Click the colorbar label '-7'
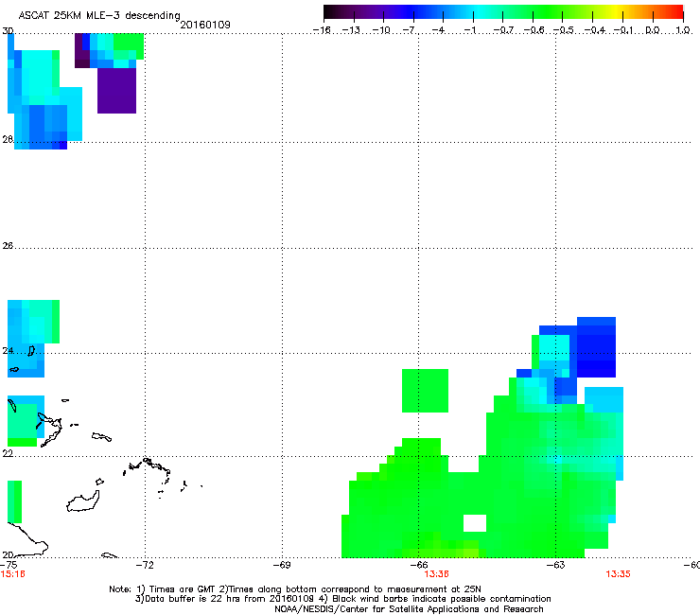Image resolution: width=700 pixels, height=615 pixels. coord(410,30)
